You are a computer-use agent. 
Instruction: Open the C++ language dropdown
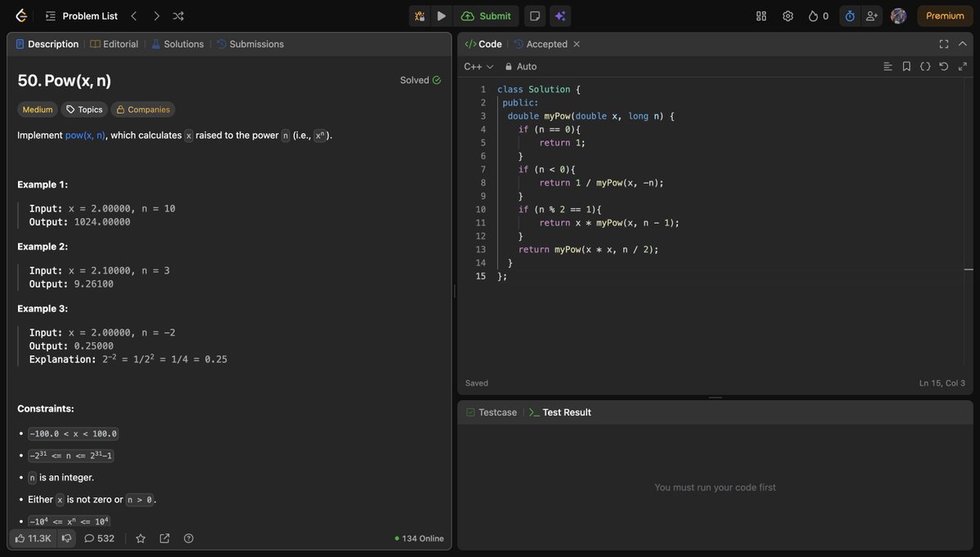[x=479, y=66]
